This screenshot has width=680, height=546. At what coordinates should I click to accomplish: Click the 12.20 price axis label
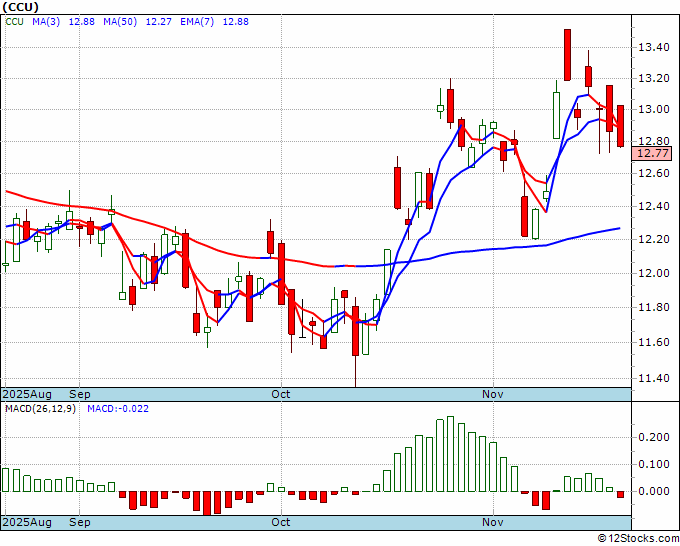coord(654,239)
